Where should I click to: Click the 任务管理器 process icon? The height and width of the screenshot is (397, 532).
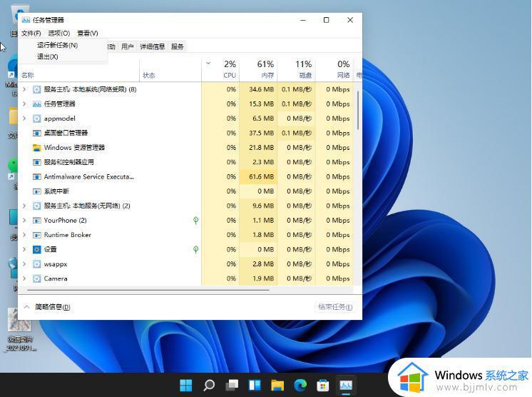(x=36, y=104)
